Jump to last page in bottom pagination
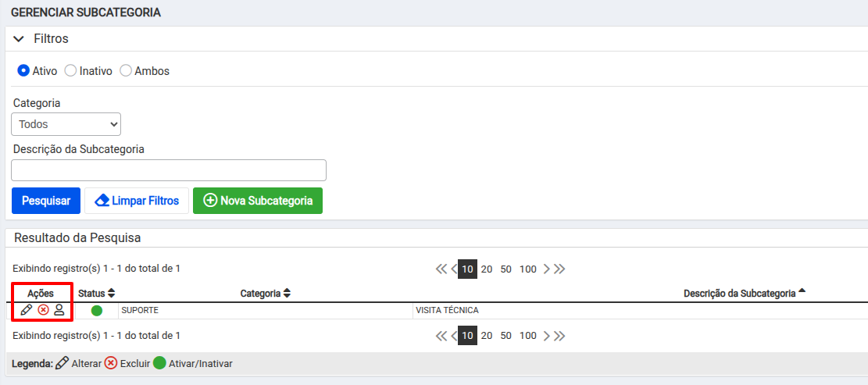 [559, 336]
